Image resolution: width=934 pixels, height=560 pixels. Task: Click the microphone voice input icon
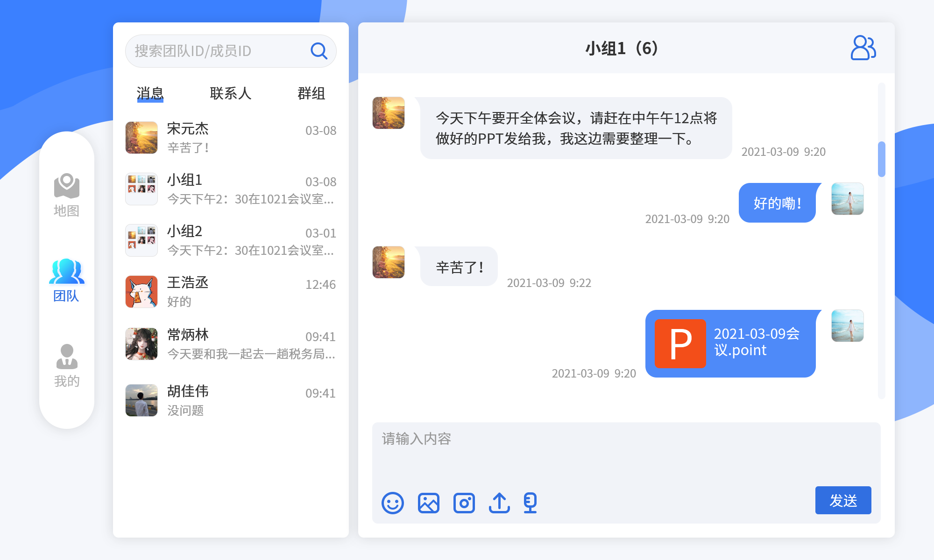(530, 503)
